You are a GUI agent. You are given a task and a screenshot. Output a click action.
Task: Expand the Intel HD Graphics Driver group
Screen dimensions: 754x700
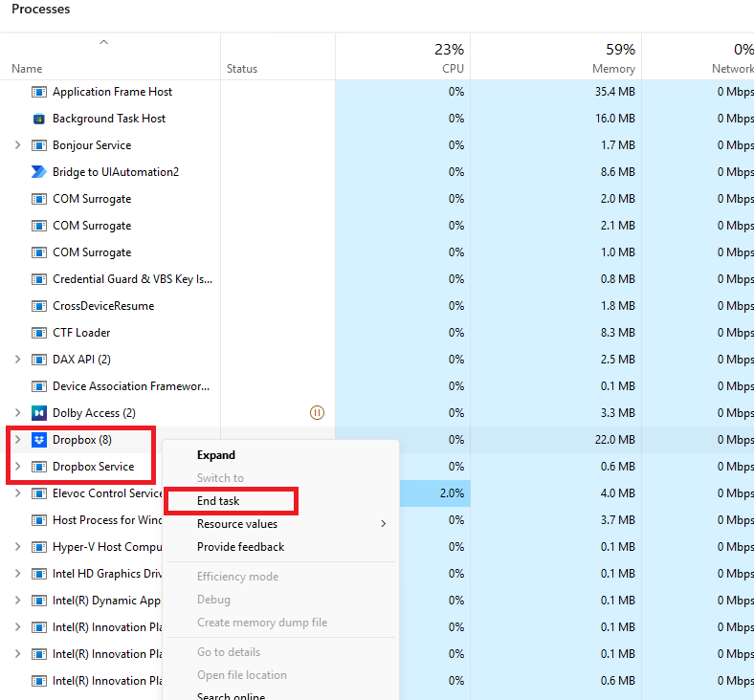click(18, 574)
